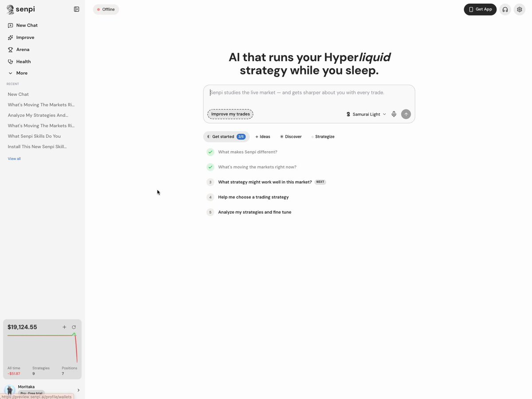The height and width of the screenshot is (399, 532).
Task: Click the phone icon in Get App
Action: [471, 9]
